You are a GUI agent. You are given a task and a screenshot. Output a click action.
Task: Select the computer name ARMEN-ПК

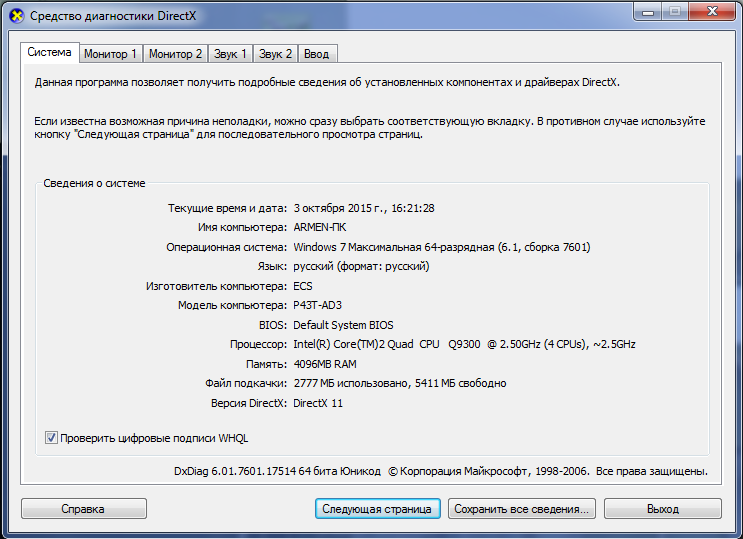tap(320, 228)
